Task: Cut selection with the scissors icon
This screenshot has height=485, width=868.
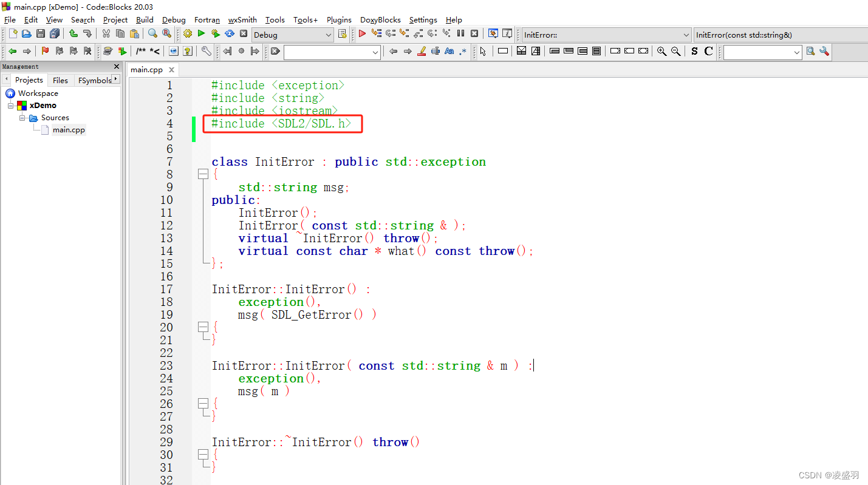Action: (106, 34)
